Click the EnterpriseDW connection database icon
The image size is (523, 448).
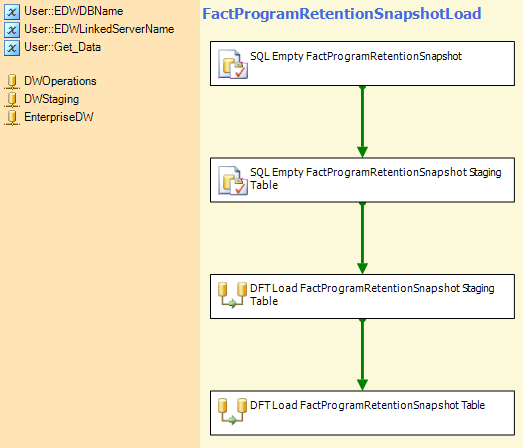pyautogui.click(x=12, y=118)
